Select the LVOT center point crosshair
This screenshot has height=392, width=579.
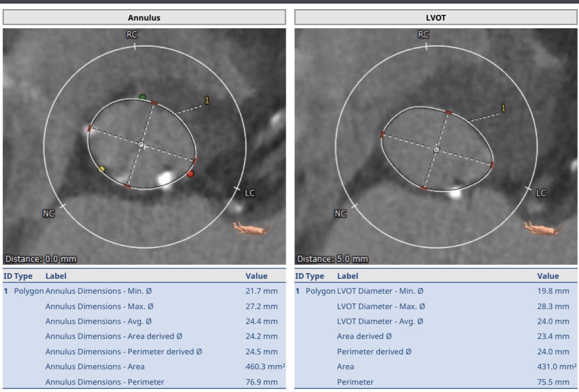(x=436, y=150)
